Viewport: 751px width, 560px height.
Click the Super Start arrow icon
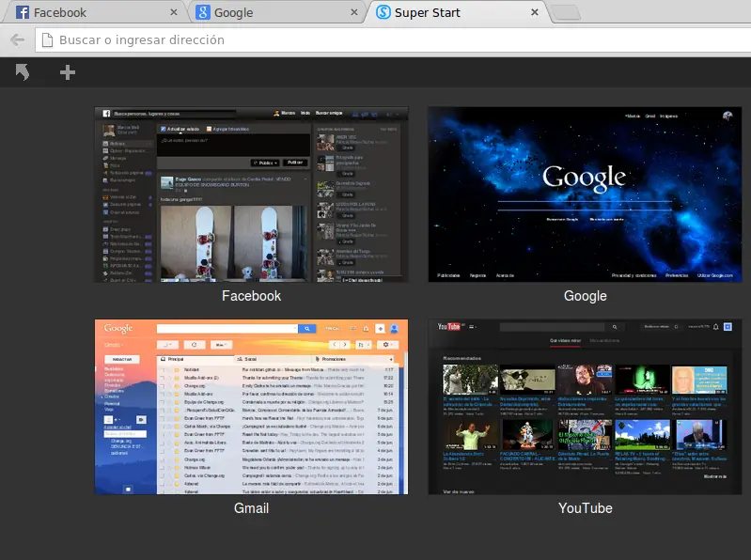click(x=23, y=72)
